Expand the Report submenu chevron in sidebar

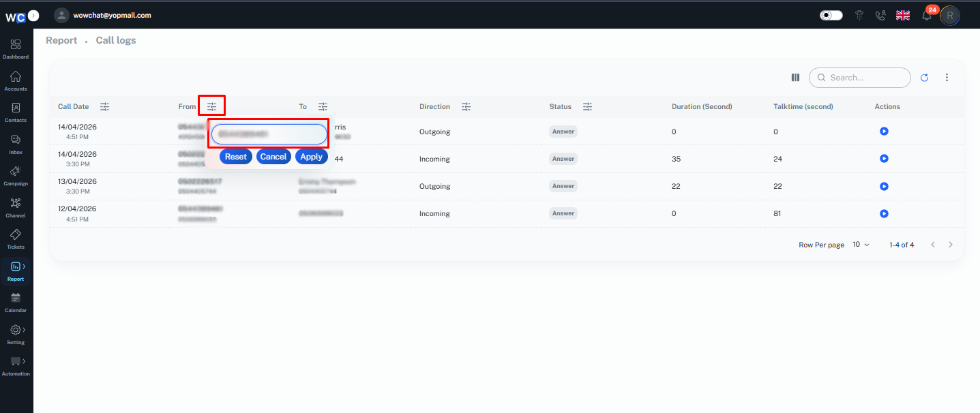24,266
